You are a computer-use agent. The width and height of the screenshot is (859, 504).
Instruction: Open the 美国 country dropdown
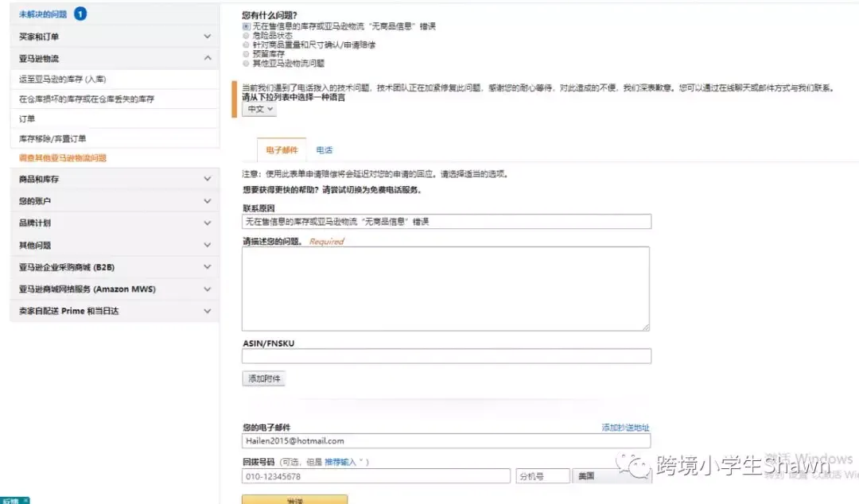(x=612, y=476)
